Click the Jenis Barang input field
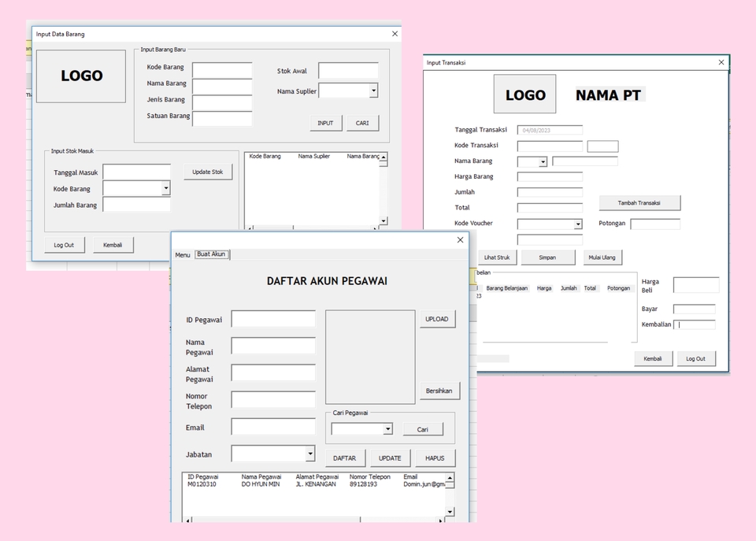 (222, 102)
